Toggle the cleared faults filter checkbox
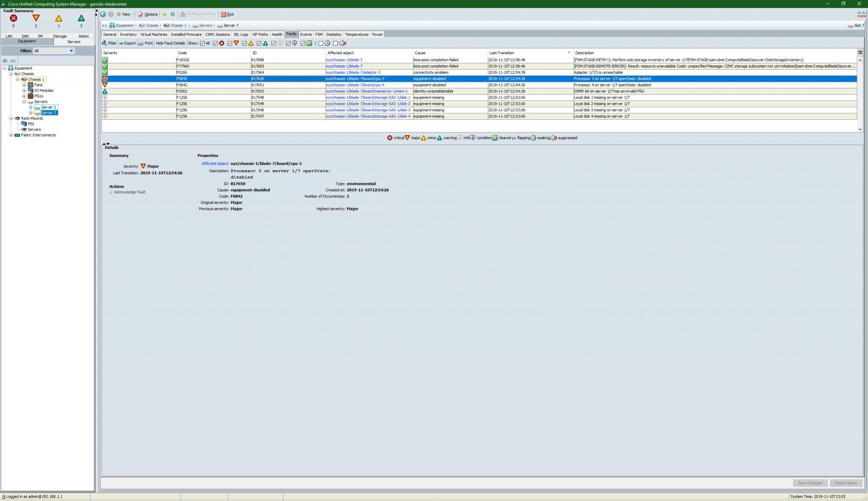Image resolution: width=868 pixels, height=501 pixels. (303, 43)
